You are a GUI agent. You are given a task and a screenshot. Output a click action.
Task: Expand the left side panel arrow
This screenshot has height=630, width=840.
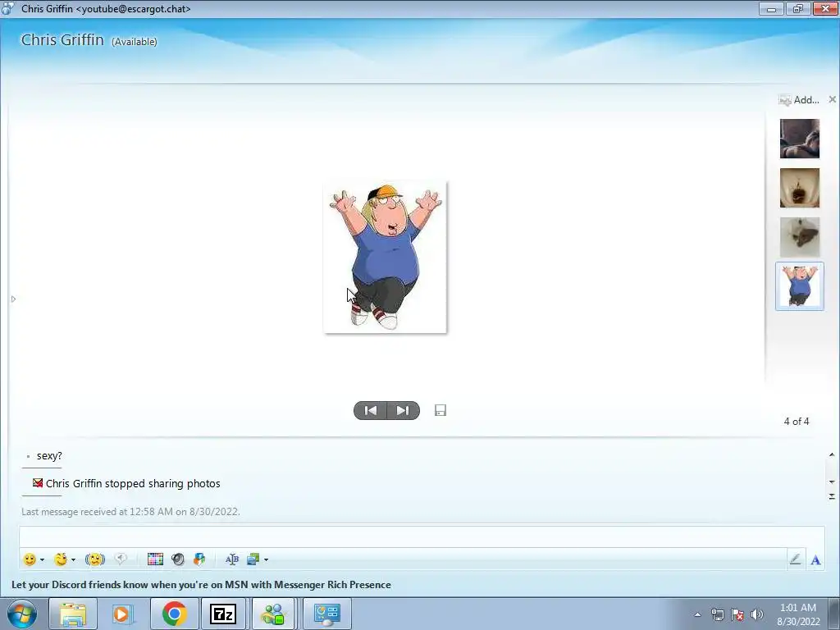click(13, 299)
